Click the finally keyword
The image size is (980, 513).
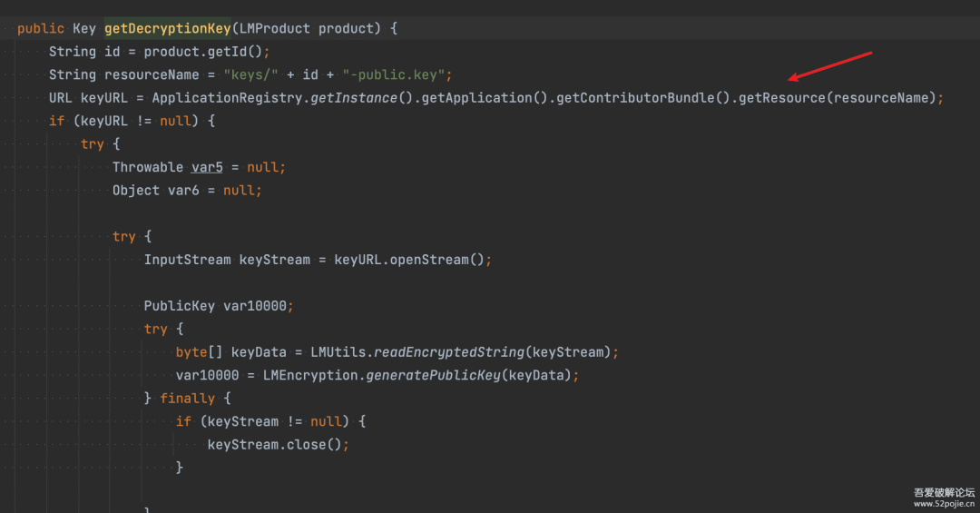tap(187, 399)
